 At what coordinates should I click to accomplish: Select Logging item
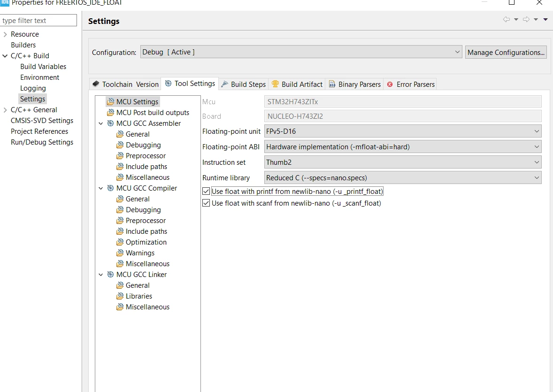[33, 88]
